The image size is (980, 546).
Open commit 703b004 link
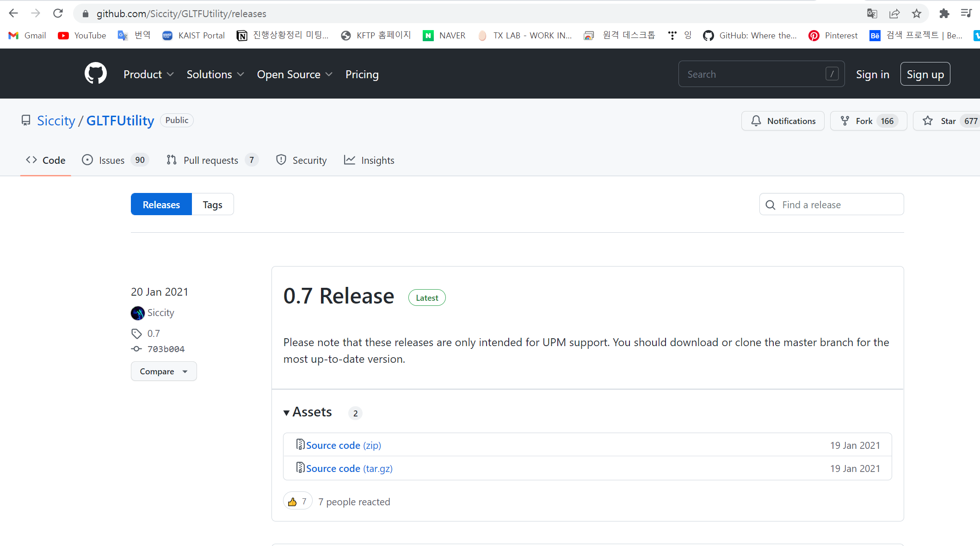tap(166, 349)
